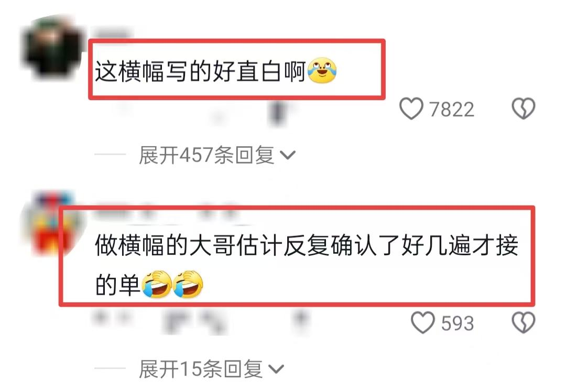Open blurred username above the 好直白啊 comment
566x392 pixels.
click(x=112, y=34)
